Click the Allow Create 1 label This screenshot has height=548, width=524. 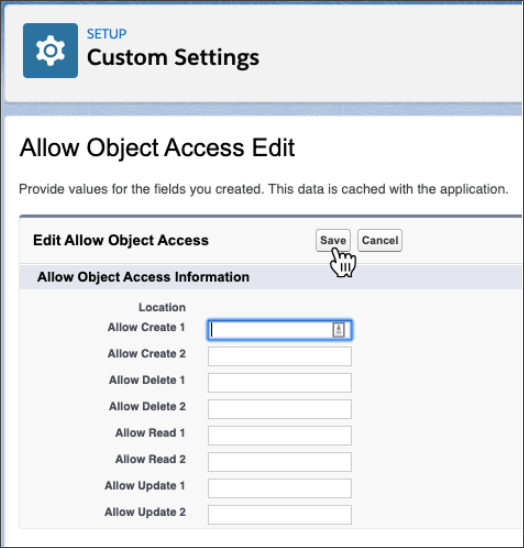pyautogui.click(x=146, y=327)
